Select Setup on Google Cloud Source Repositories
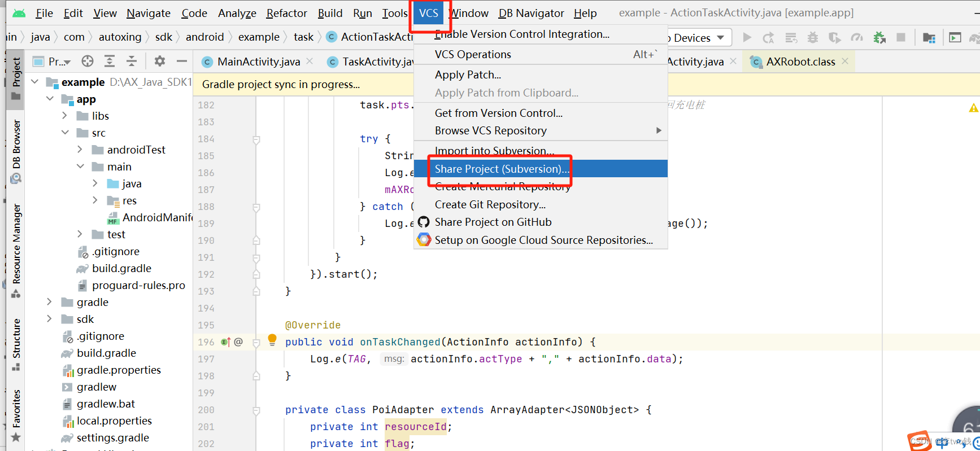This screenshot has width=980, height=451. (541, 240)
